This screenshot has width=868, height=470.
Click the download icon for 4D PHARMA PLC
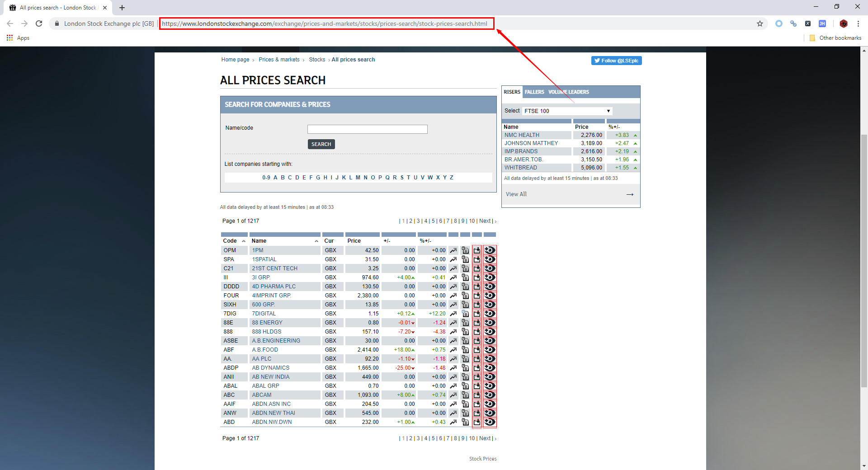[476, 287]
